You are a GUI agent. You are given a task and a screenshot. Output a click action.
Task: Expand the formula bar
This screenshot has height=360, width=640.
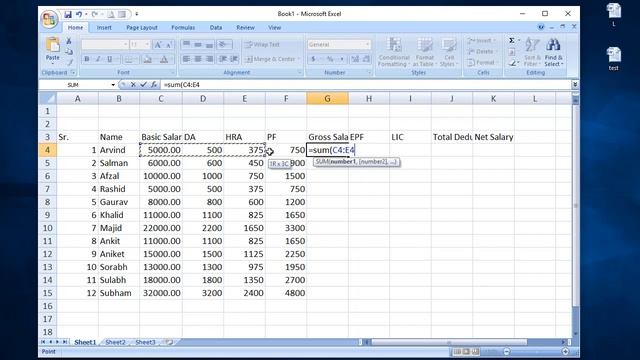(575, 84)
